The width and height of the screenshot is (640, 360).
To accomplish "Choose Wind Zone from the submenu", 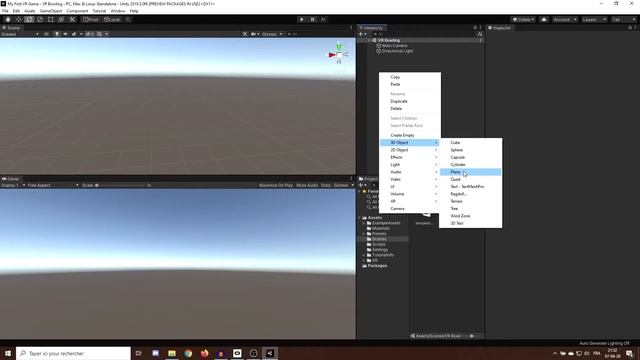I will [471, 216].
